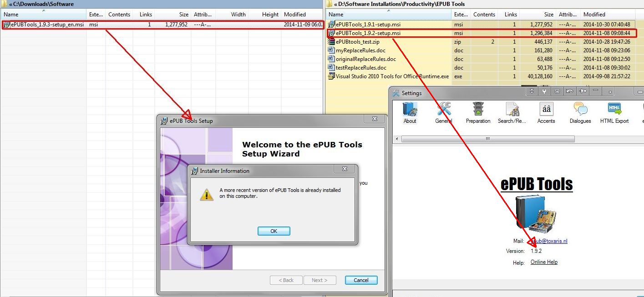
Task: Click the toxaris.nl mail link
Action: (549, 241)
